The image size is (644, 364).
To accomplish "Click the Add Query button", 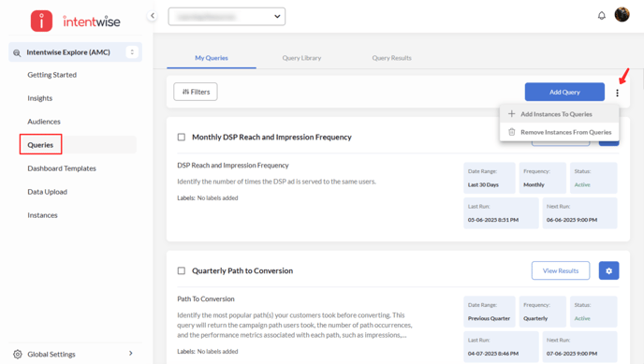I will pyautogui.click(x=564, y=92).
